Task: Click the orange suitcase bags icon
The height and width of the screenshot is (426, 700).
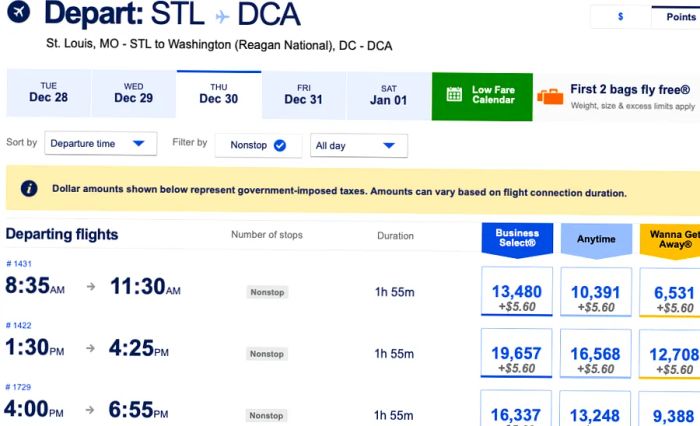Action: coord(550,96)
